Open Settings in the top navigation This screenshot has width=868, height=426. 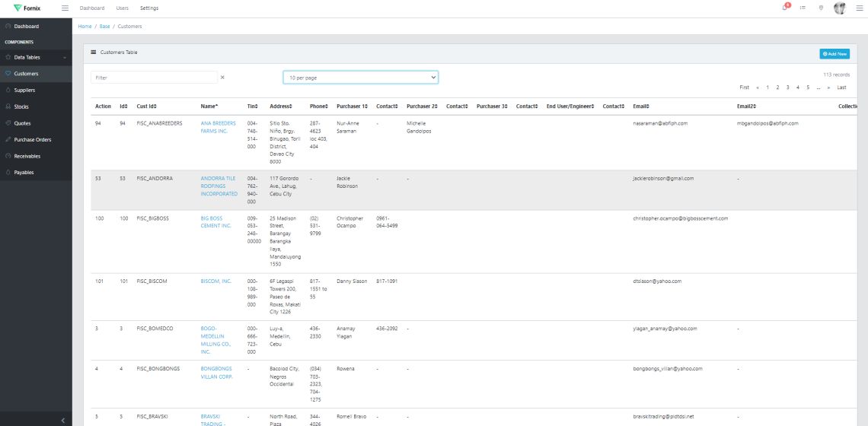tap(149, 8)
